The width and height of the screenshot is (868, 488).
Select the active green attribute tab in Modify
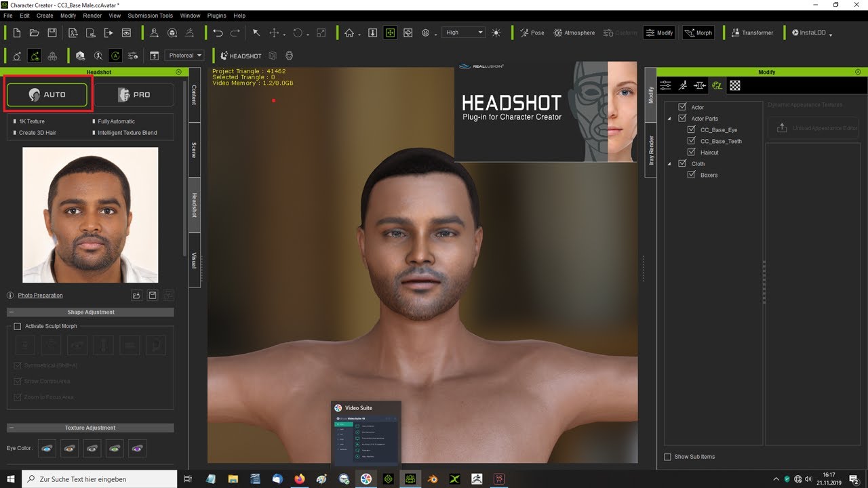717,85
